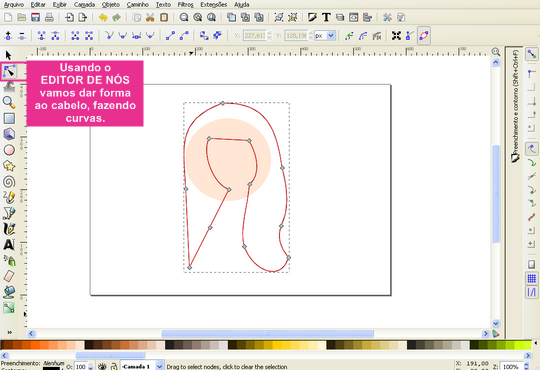Toggle show transformation handles button
Screen dimensions: 540x370
pyautogui.click(x=396, y=36)
